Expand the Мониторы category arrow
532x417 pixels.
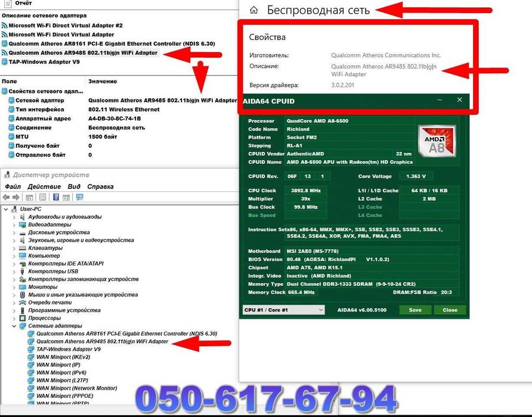click(x=14, y=287)
